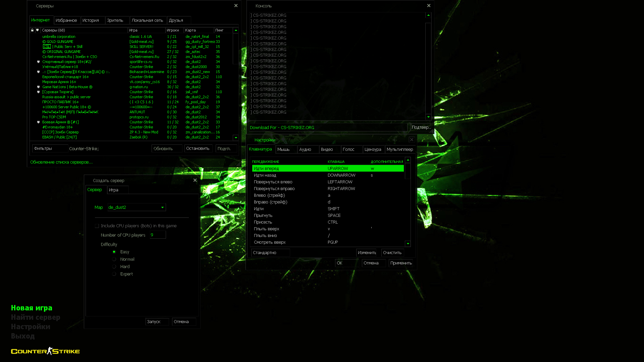The width and height of the screenshot is (644, 362).
Task: Click Применить in Настройки
Action: click(401, 263)
